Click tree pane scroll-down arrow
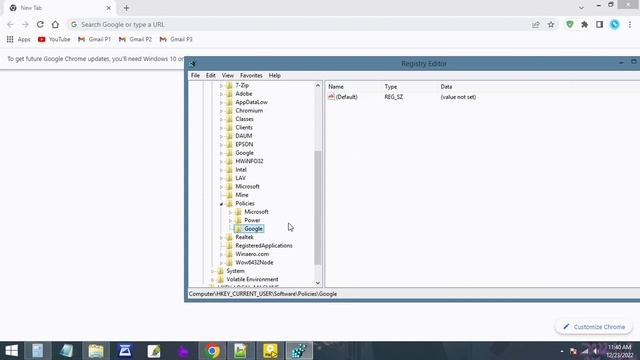 pos(318,283)
